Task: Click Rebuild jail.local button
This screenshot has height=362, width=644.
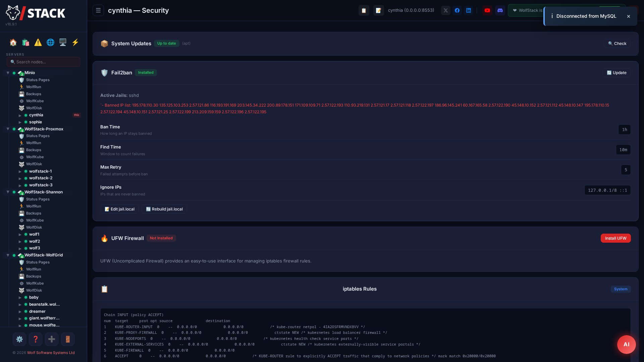Action: point(164,209)
